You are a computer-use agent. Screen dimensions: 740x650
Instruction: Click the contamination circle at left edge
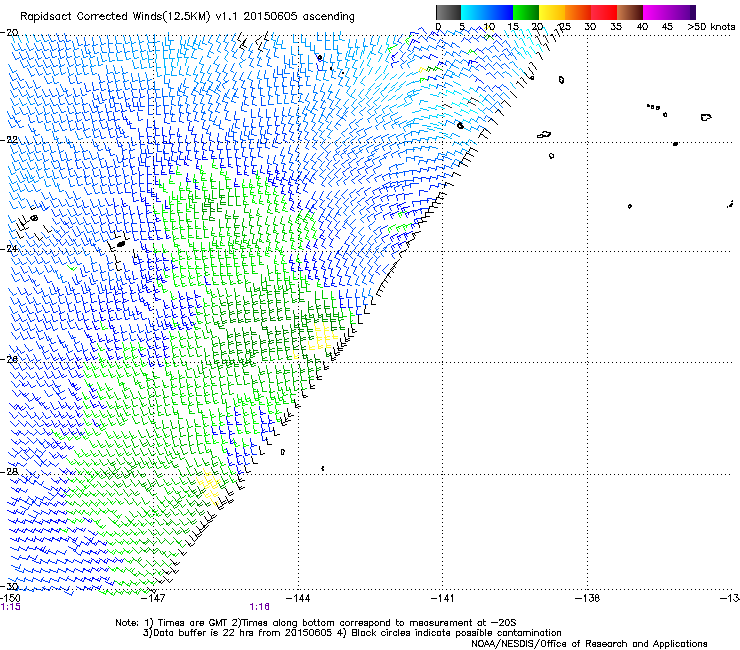point(34,218)
